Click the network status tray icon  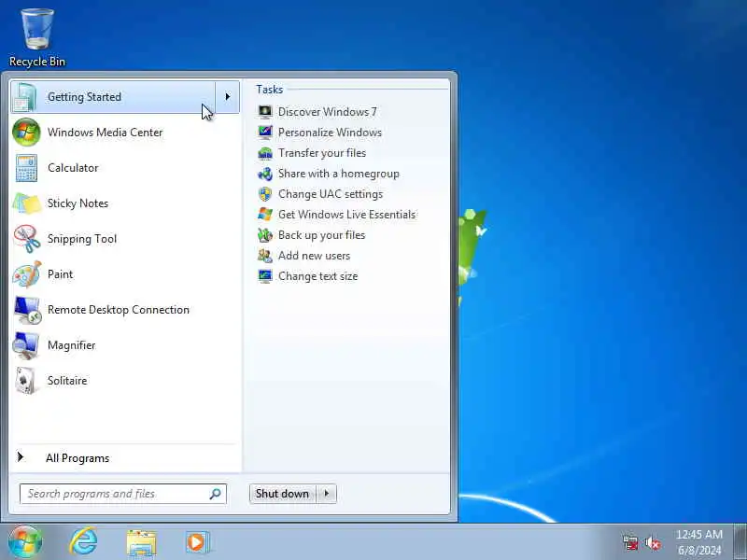630,542
